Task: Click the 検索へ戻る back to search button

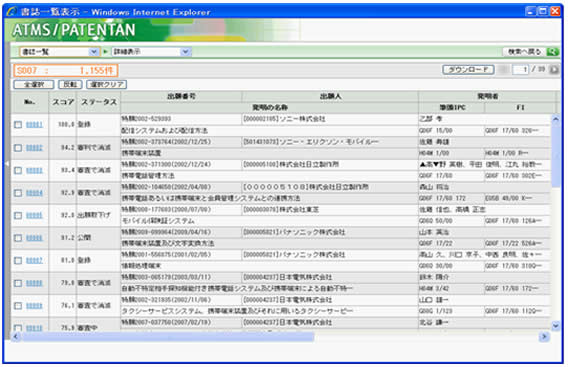Action: pyautogui.click(x=525, y=52)
